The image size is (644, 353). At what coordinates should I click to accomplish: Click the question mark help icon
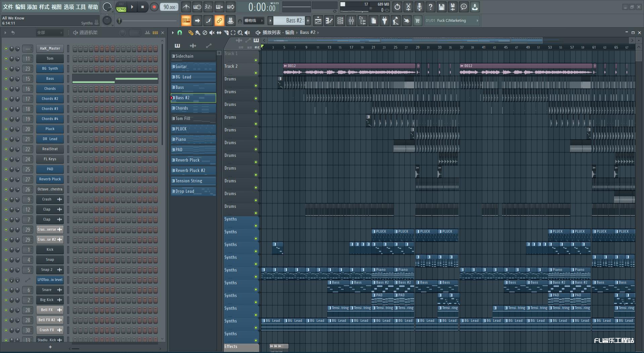[x=430, y=7]
